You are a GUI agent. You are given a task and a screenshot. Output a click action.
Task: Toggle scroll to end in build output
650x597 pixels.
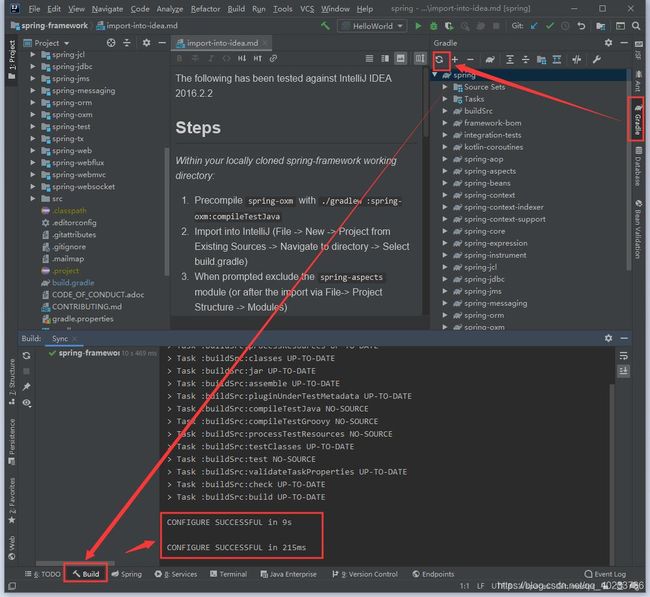pyautogui.click(x=623, y=371)
